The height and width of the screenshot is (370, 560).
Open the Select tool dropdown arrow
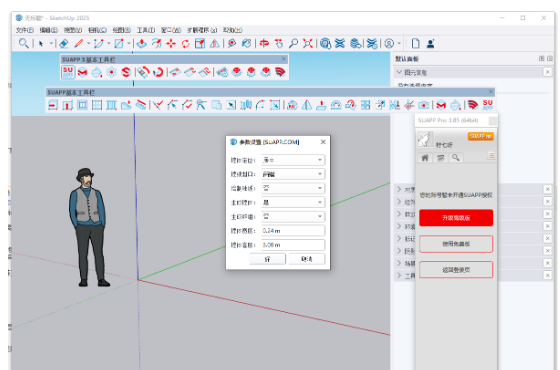[x=51, y=44]
